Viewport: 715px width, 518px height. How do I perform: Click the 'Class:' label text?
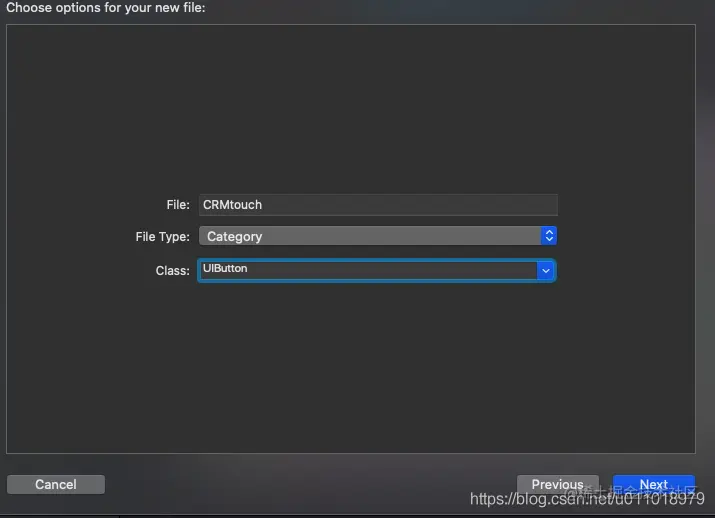(x=172, y=271)
